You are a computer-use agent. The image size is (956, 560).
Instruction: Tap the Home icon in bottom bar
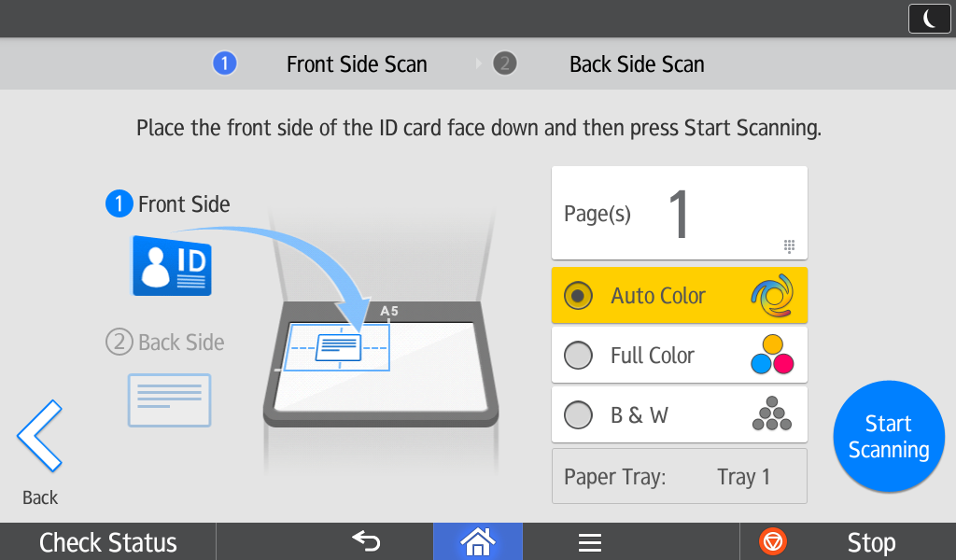point(477,541)
